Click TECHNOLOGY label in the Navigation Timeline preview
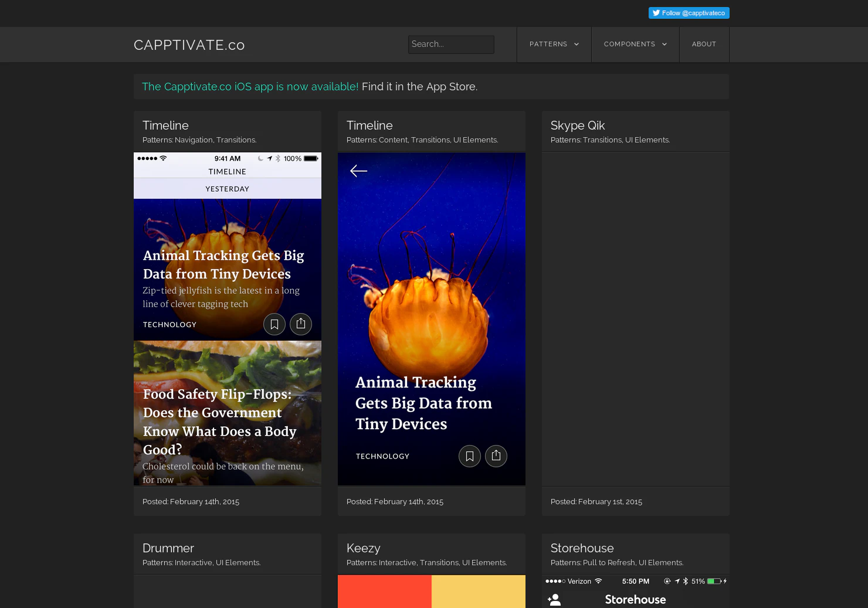This screenshot has width=868, height=608. tap(169, 325)
